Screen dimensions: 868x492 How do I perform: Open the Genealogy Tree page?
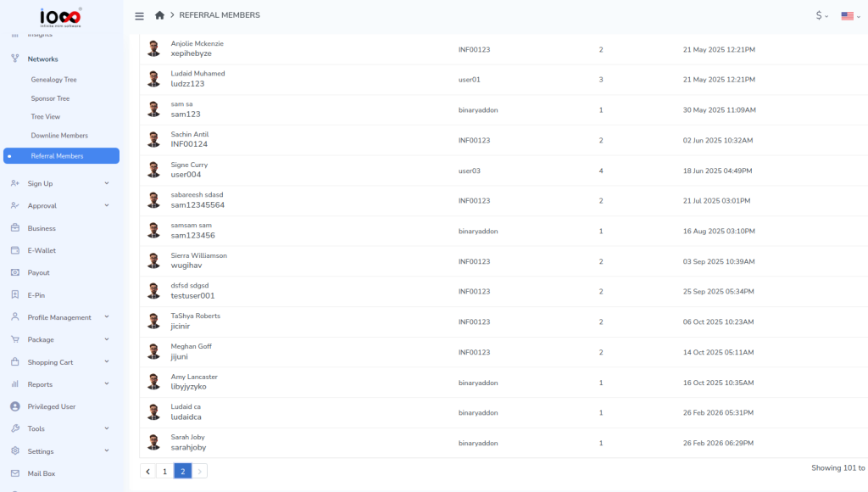click(54, 80)
